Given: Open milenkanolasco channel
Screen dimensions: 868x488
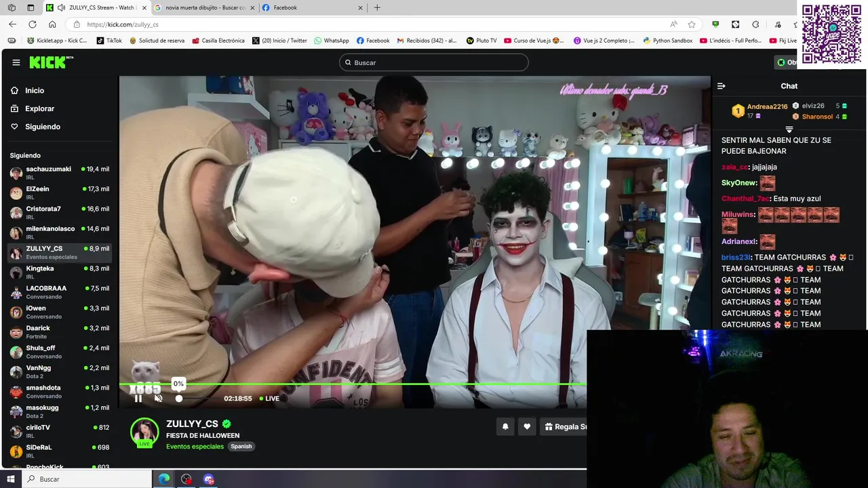Looking at the screenshot, I should click(x=60, y=232).
